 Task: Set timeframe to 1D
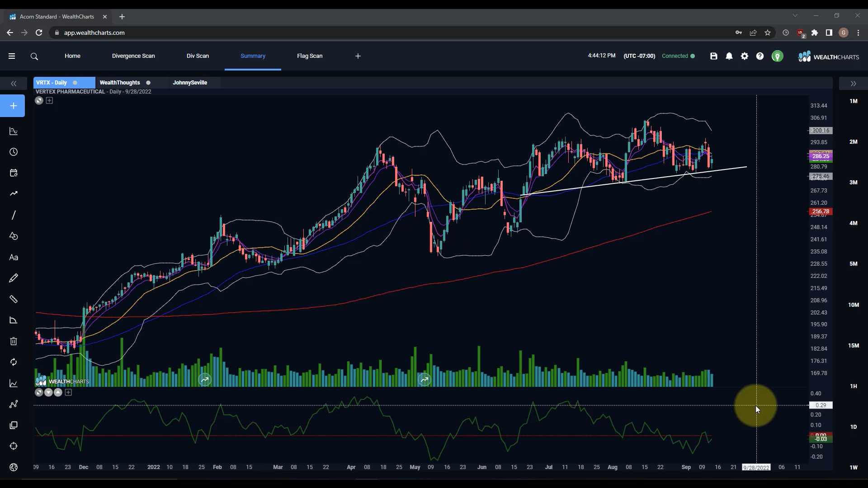[853, 427]
